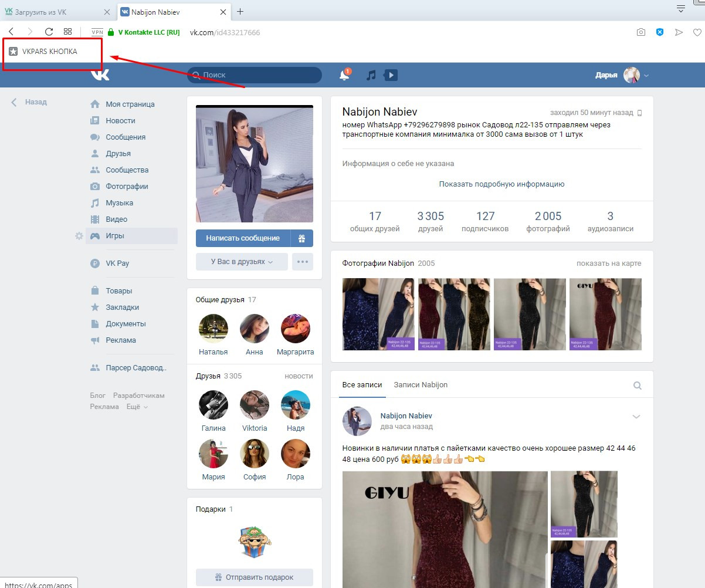This screenshot has width=705, height=588.
Task: Switch to 'Записи Nabijon' tab
Action: tap(421, 385)
